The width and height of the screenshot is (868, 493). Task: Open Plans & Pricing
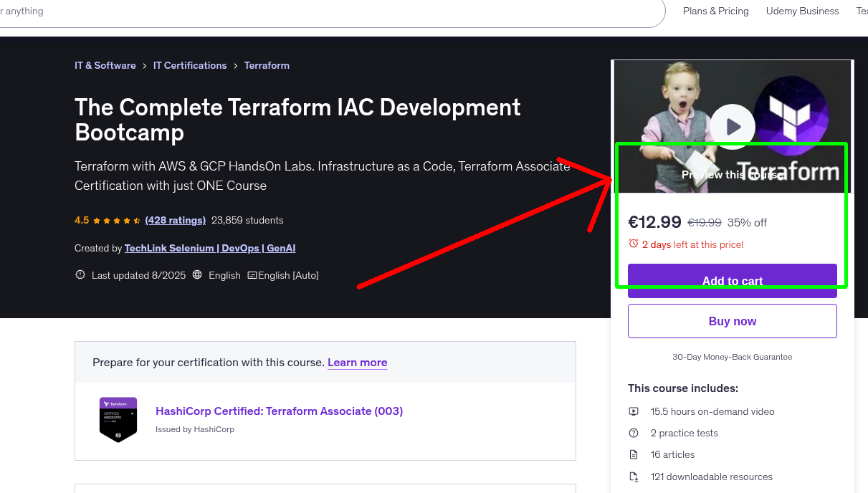coord(715,11)
